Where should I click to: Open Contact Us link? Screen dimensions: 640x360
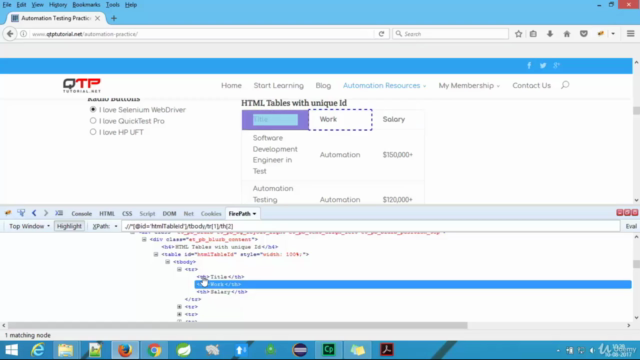point(531,85)
